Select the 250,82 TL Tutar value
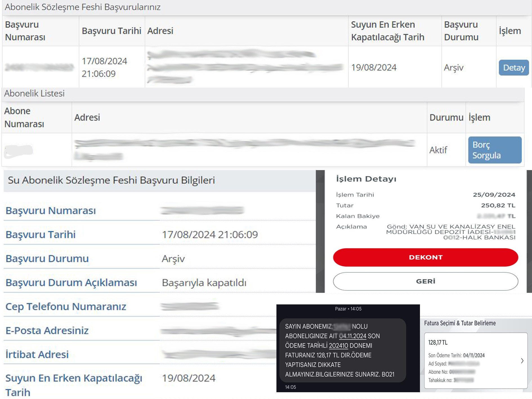Viewport: 532px width, 399px height. click(498, 205)
